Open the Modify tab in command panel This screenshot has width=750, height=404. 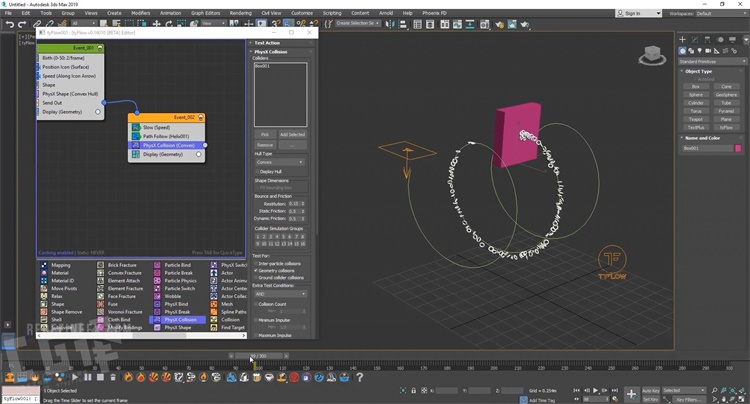click(x=695, y=40)
